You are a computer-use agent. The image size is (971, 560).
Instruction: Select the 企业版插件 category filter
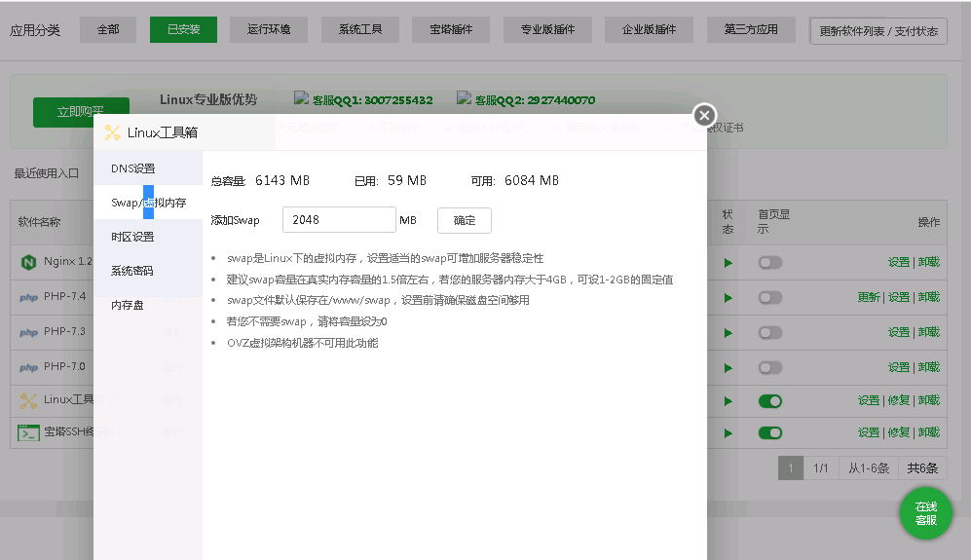(649, 30)
